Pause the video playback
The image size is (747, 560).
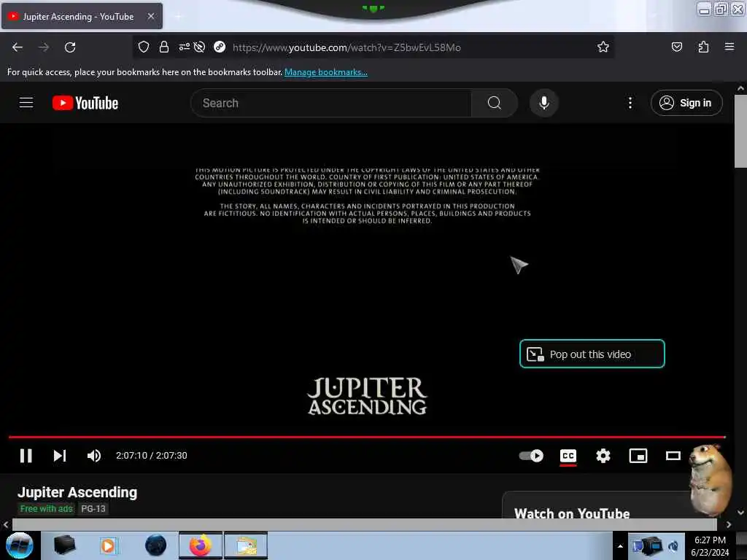pos(26,456)
